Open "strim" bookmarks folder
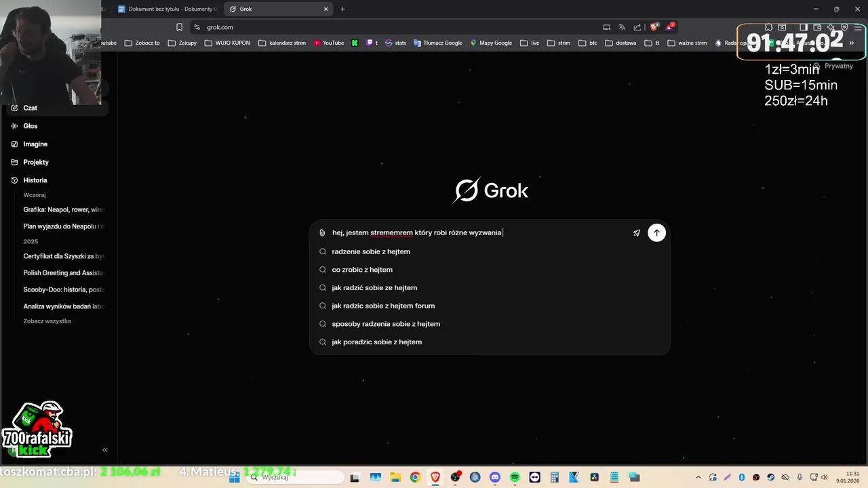Viewport: 868px width, 488px height. tap(558, 43)
